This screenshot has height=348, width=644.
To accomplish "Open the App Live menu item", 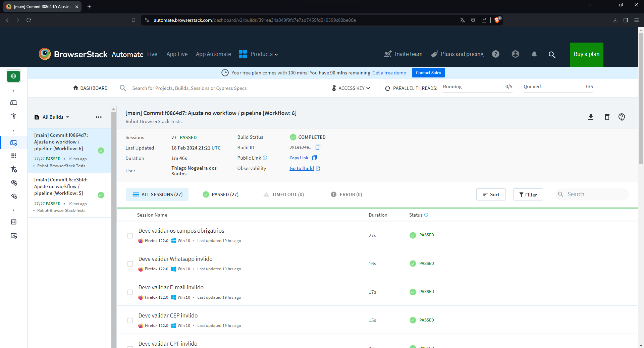I will tap(177, 54).
